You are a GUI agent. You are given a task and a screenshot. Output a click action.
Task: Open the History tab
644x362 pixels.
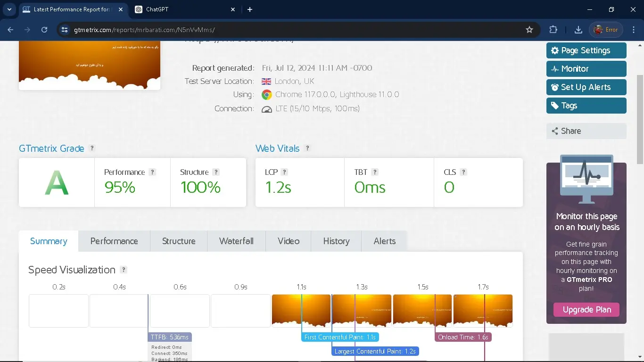336,241
